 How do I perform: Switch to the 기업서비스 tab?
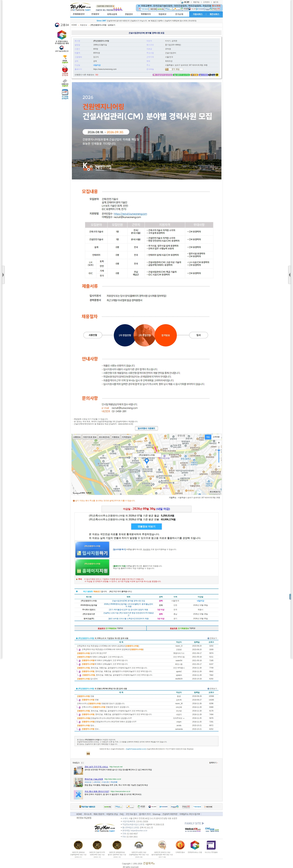click(x=198, y=14)
